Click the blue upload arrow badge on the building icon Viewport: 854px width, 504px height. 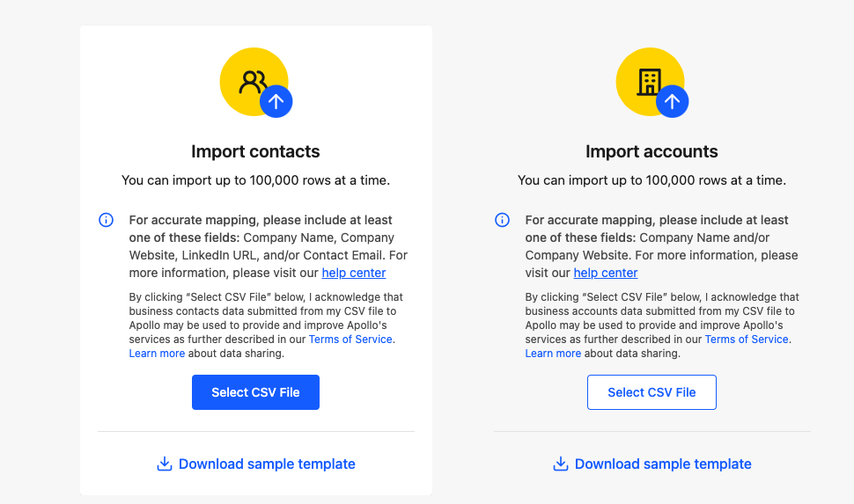click(672, 102)
